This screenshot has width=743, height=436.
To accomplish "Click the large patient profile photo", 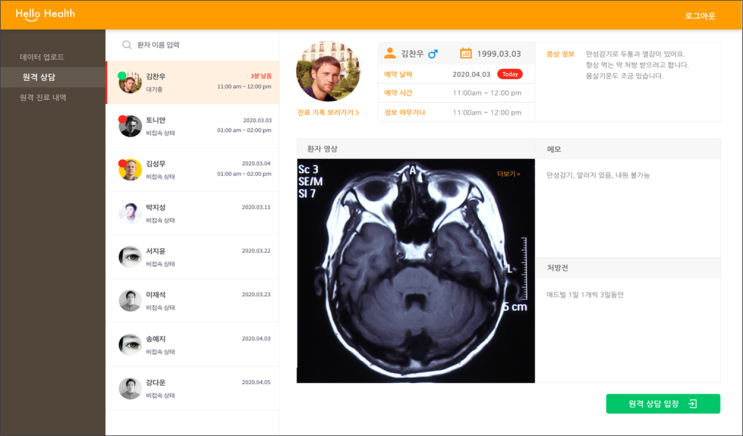I will pyautogui.click(x=328, y=71).
